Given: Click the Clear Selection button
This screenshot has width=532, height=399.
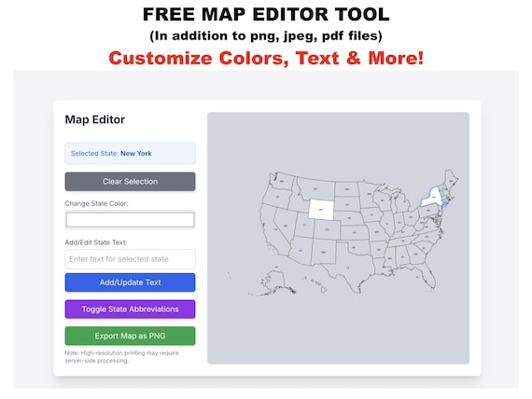Looking at the screenshot, I should click(x=130, y=182).
